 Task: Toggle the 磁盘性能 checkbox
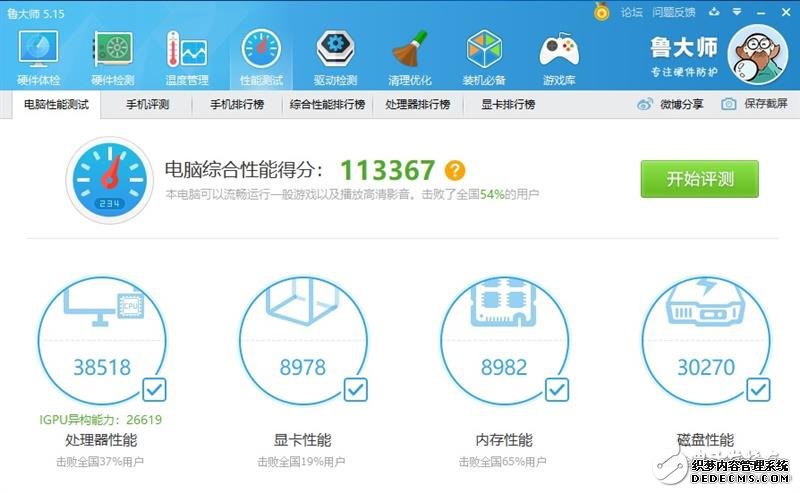[758, 390]
